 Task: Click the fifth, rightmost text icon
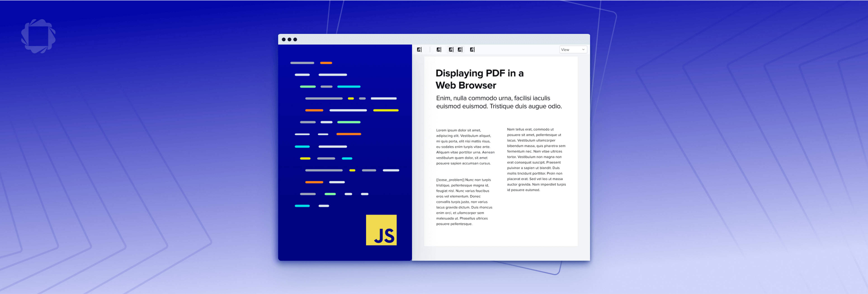pos(472,49)
